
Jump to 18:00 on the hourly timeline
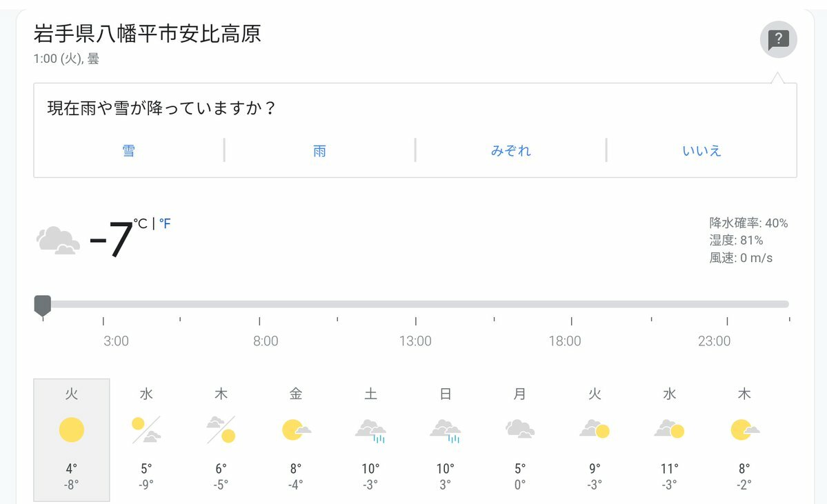[x=565, y=341]
